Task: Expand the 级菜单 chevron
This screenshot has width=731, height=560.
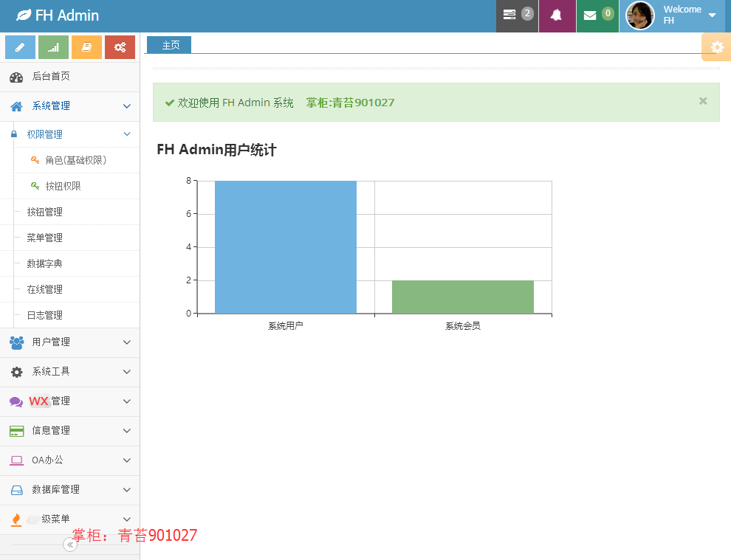Action: 127,519
